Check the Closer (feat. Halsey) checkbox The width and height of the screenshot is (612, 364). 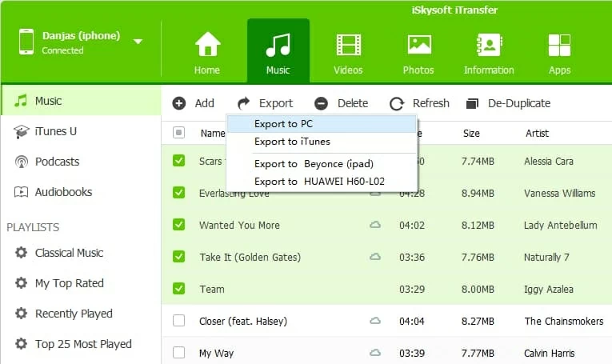pyautogui.click(x=179, y=321)
